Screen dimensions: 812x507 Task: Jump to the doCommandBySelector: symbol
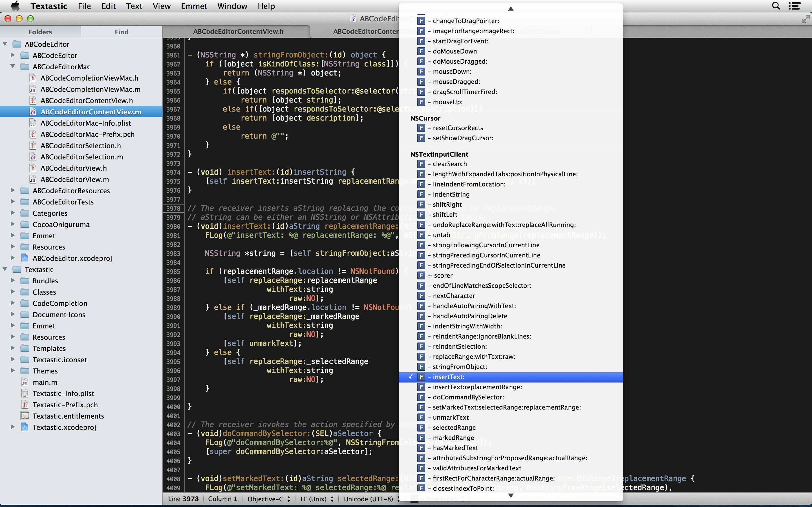click(x=468, y=397)
